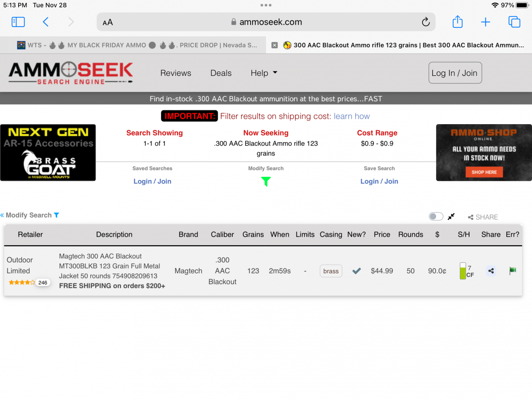
Task: Sort by the Limits column header
Action: (305, 235)
